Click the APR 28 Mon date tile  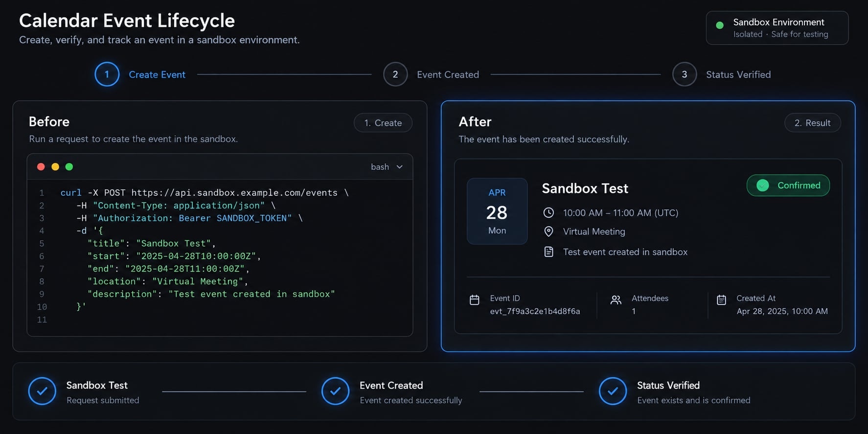click(x=497, y=211)
